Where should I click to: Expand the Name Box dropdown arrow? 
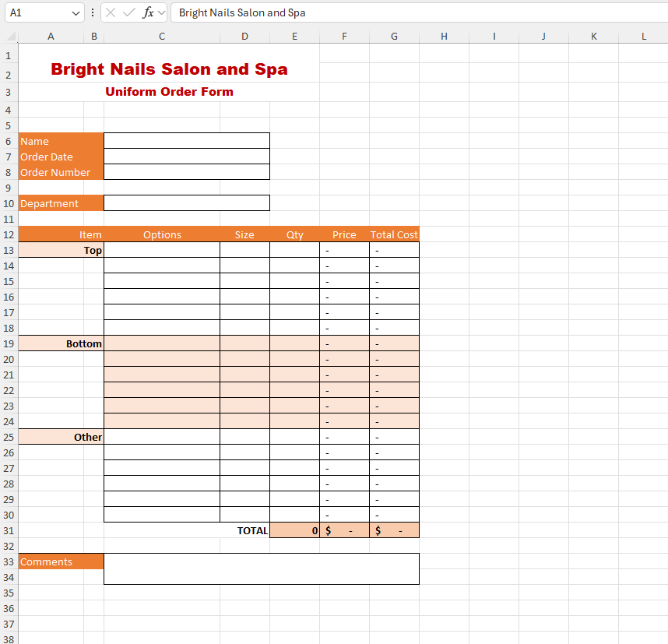76,13
